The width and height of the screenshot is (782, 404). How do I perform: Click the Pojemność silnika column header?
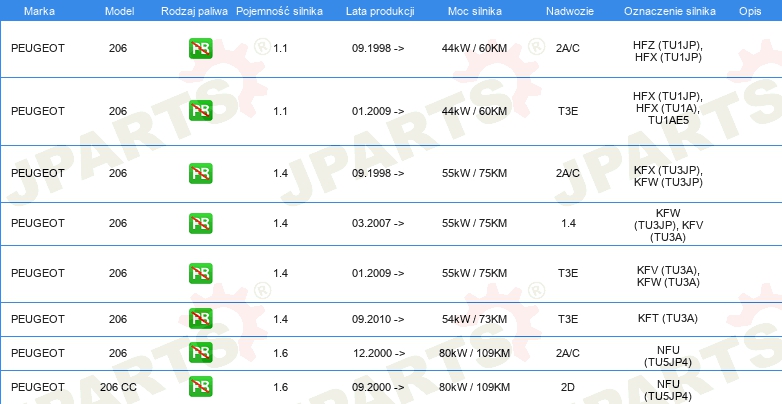tap(279, 11)
